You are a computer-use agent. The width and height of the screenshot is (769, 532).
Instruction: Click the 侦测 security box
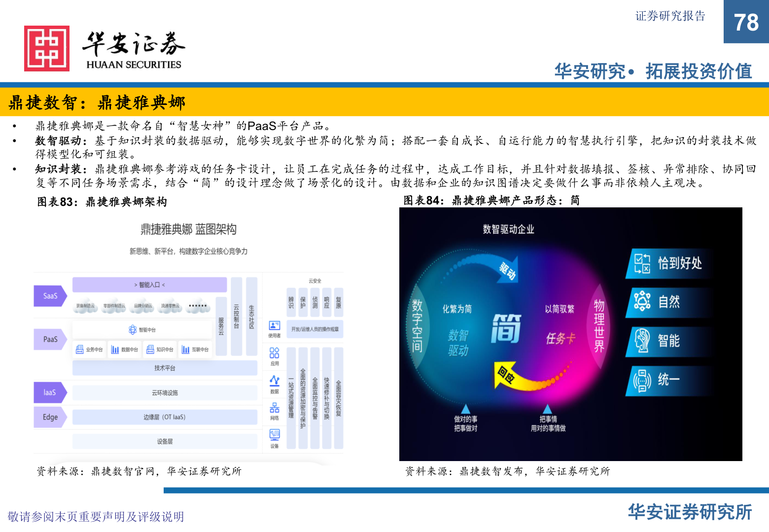pyautogui.click(x=315, y=302)
